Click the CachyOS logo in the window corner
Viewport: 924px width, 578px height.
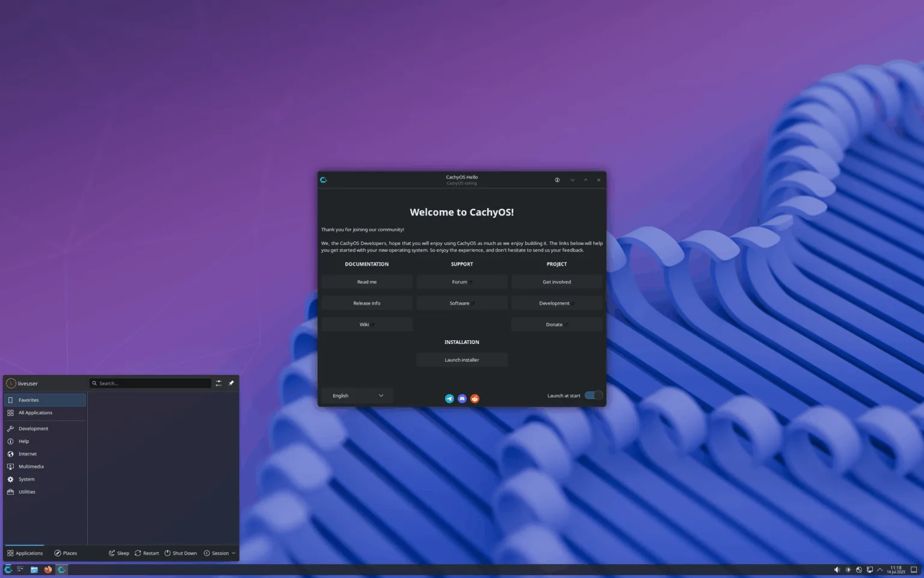tap(324, 179)
